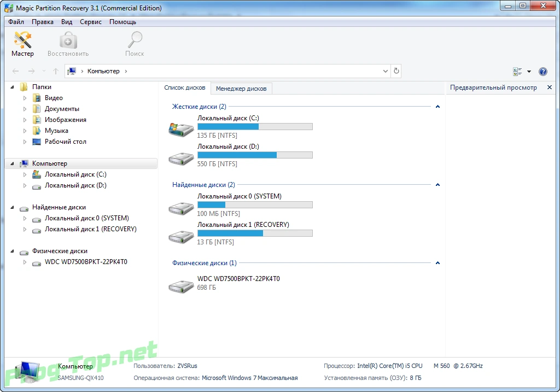Collapse the Компьютер tree node
This screenshot has width=560, height=392.
point(12,163)
